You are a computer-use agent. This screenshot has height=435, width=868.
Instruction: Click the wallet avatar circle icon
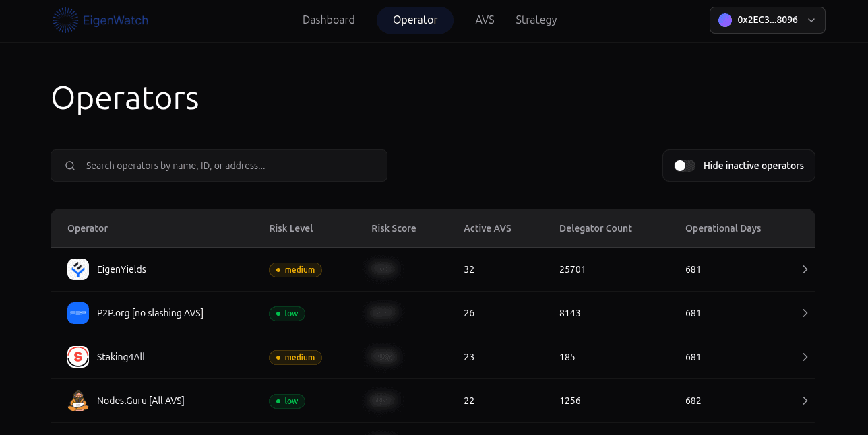pos(724,20)
